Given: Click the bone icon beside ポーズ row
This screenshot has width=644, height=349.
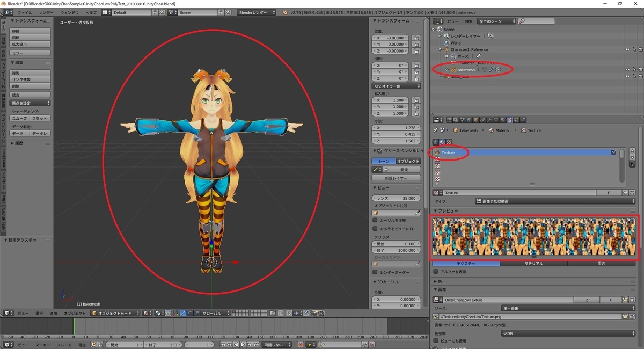Looking at the screenshot, I should [479, 56].
